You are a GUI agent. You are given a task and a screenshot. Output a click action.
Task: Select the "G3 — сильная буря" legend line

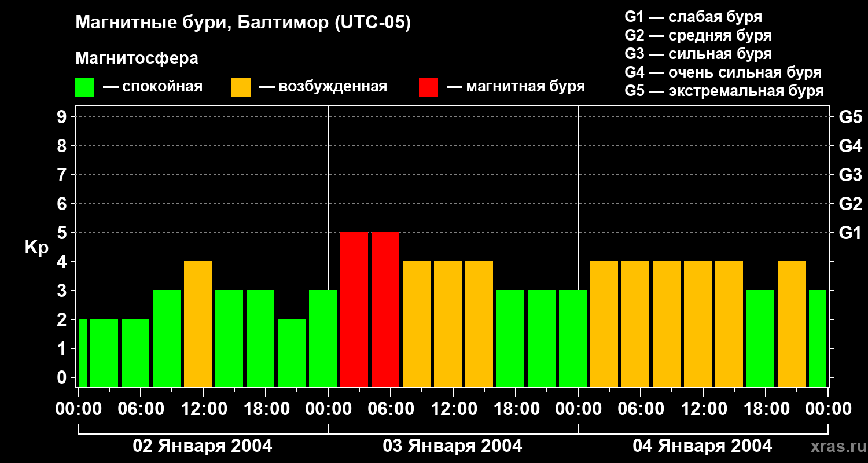(x=698, y=54)
